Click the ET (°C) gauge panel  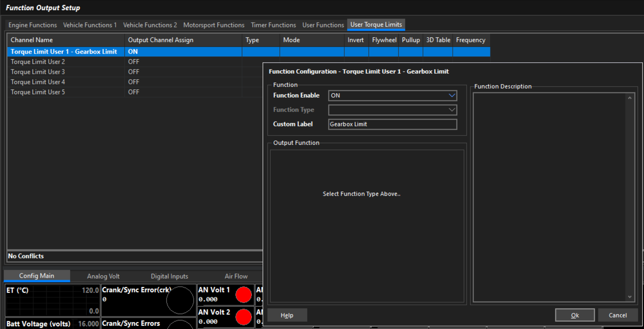[52, 300]
